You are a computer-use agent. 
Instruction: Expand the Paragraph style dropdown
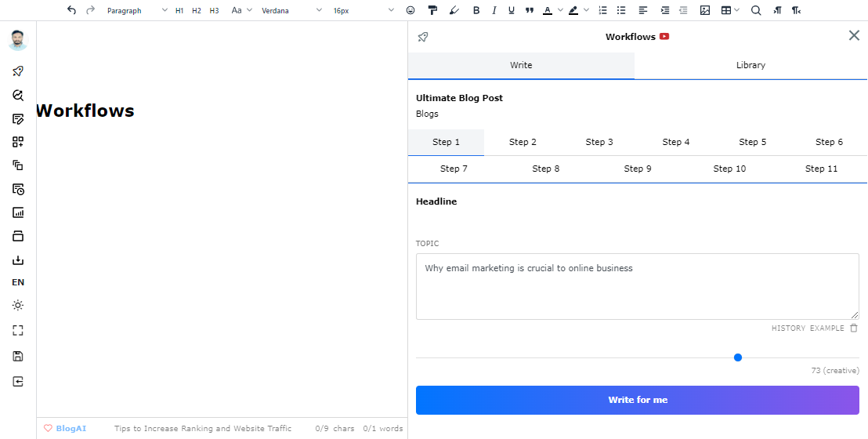(137, 10)
